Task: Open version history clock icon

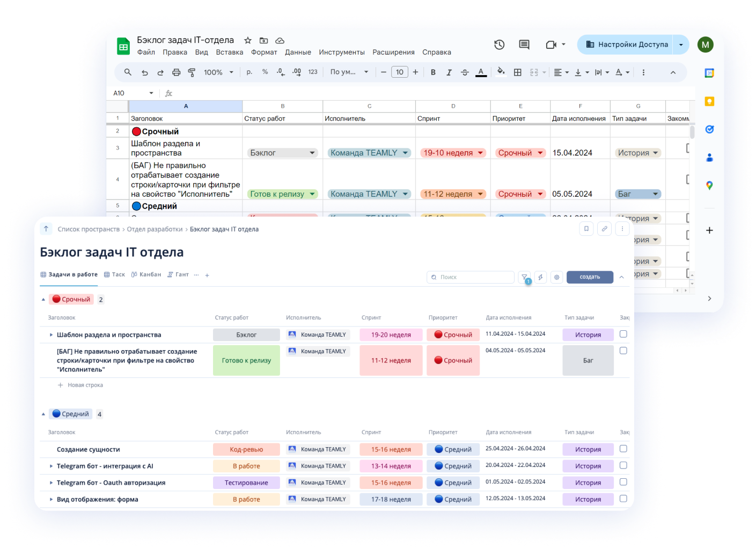Action: point(499,44)
